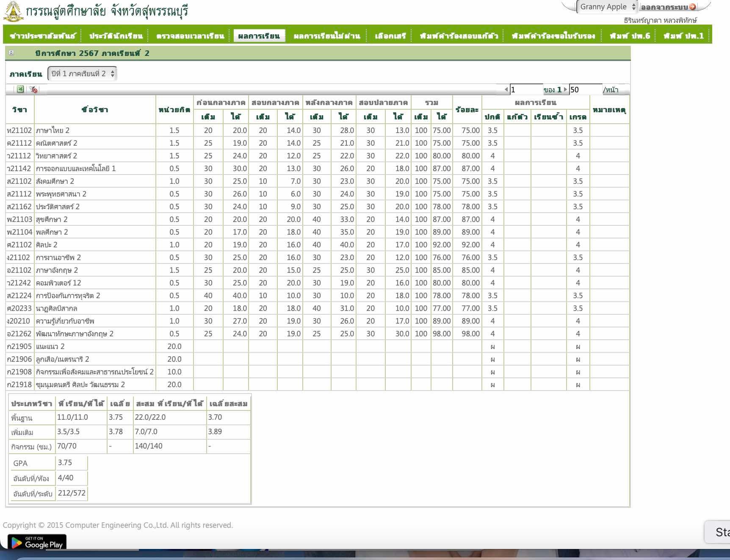
Task: Open ตรวจสอบเวลาเรียน menu item
Action: (x=190, y=36)
